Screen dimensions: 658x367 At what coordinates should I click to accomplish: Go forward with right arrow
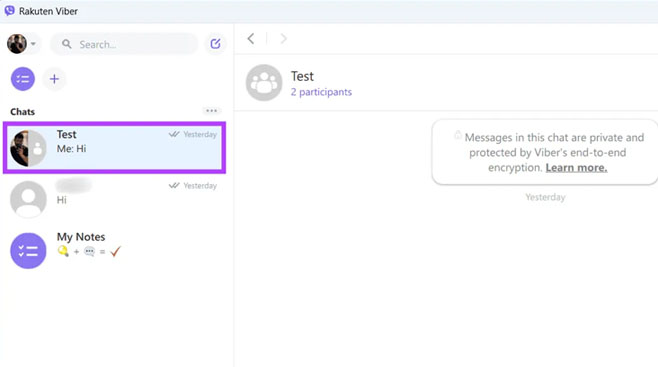pyautogui.click(x=283, y=39)
